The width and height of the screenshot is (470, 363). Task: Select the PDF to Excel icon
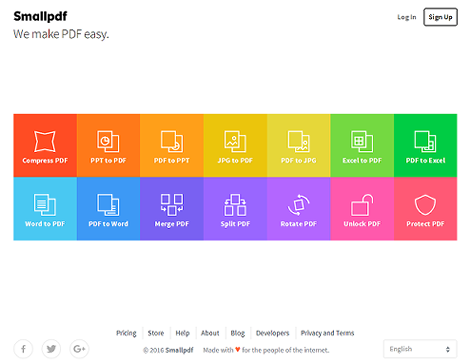pyautogui.click(x=425, y=141)
